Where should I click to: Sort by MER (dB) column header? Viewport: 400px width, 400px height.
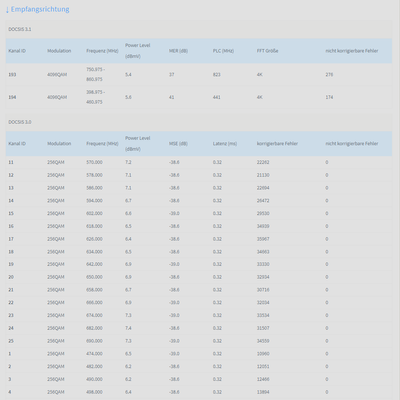178,51
